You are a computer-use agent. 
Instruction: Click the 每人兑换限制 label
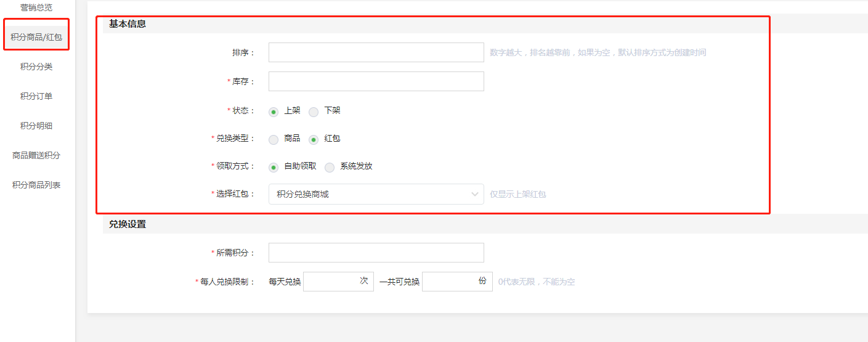[x=225, y=282]
